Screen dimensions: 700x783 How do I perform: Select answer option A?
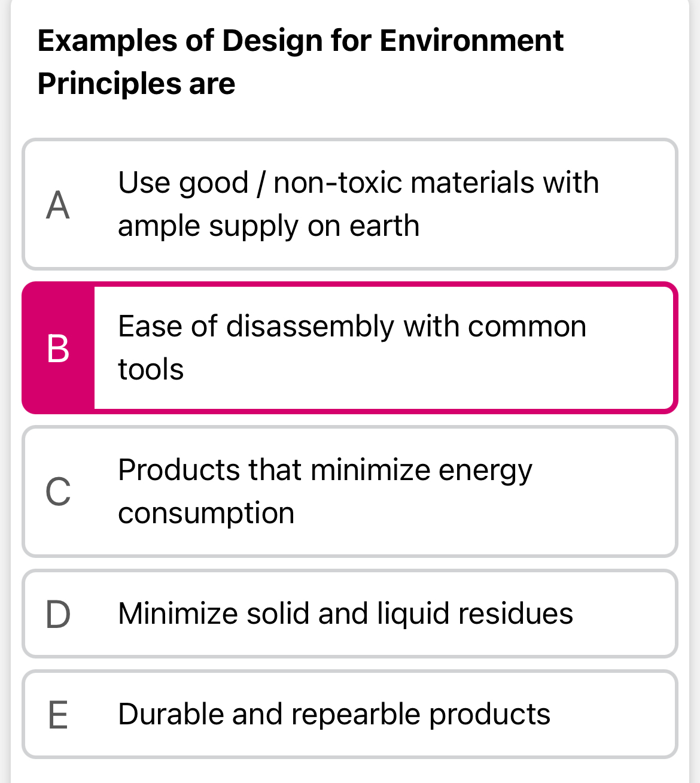(350, 204)
